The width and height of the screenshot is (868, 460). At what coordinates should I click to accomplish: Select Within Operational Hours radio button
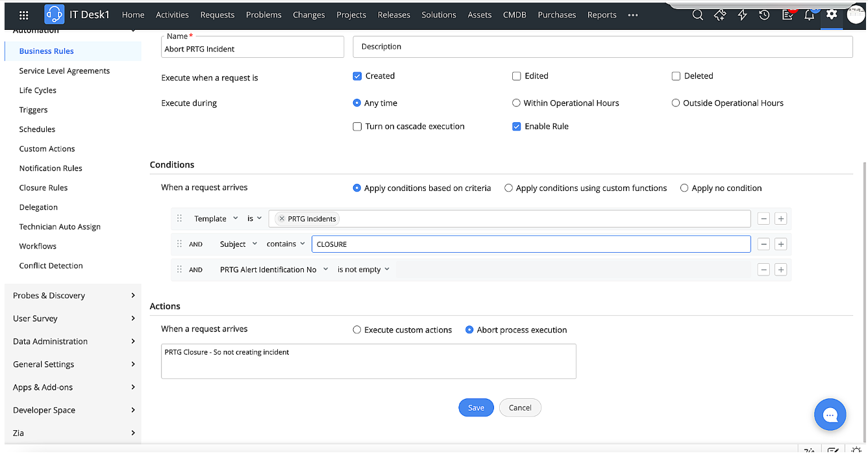(517, 103)
